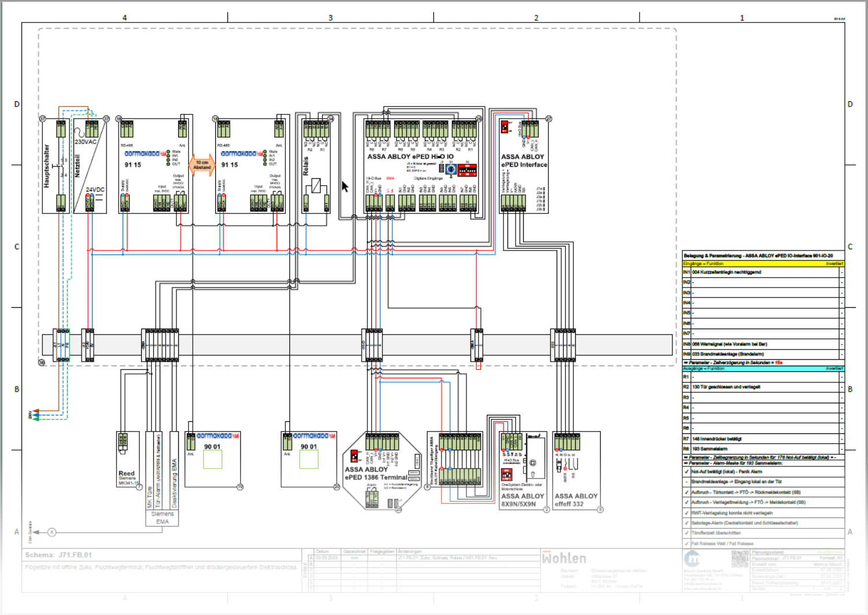The height and width of the screenshot is (615, 868).
Task: Toggle checkmark for Not-Auf betätigt Panik Alarm
Action: click(x=687, y=472)
